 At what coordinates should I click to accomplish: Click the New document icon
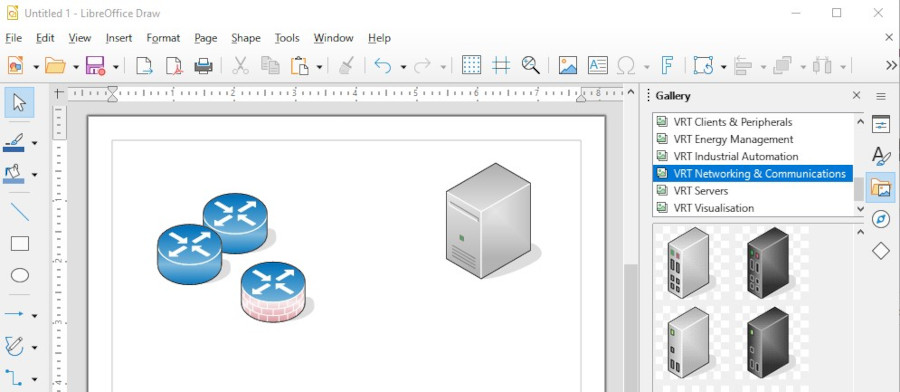pos(15,65)
